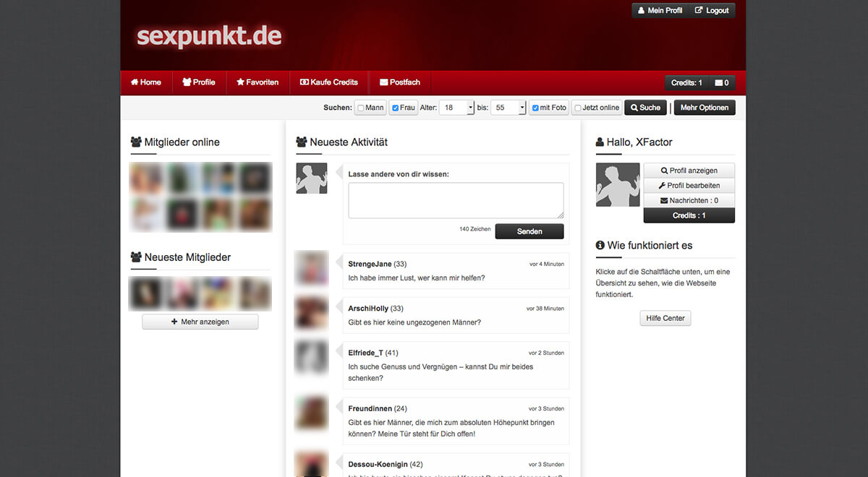Click the wrench icon in Profil bearbeiten

pos(662,186)
